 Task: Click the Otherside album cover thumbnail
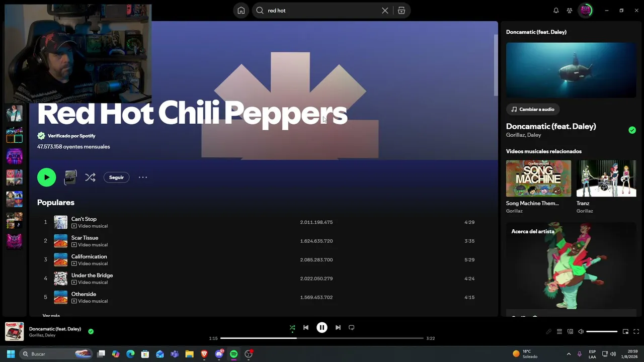point(60,297)
